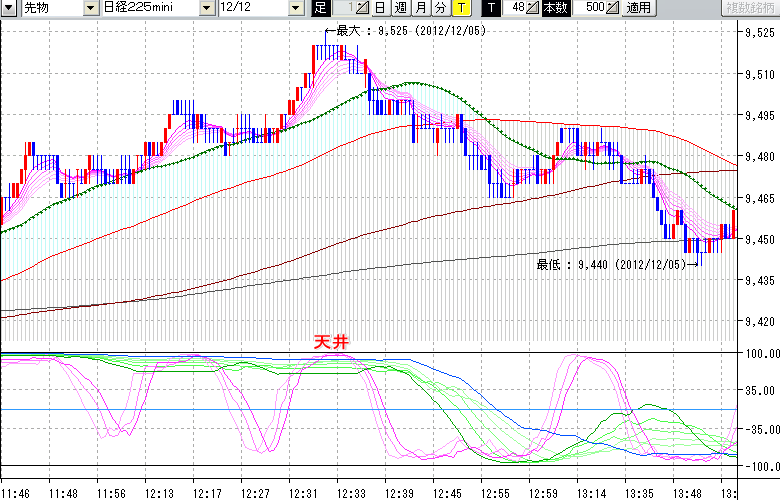Select monthly 月 candle interval
Screen dimensions: 780x500
click(x=420, y=8)
